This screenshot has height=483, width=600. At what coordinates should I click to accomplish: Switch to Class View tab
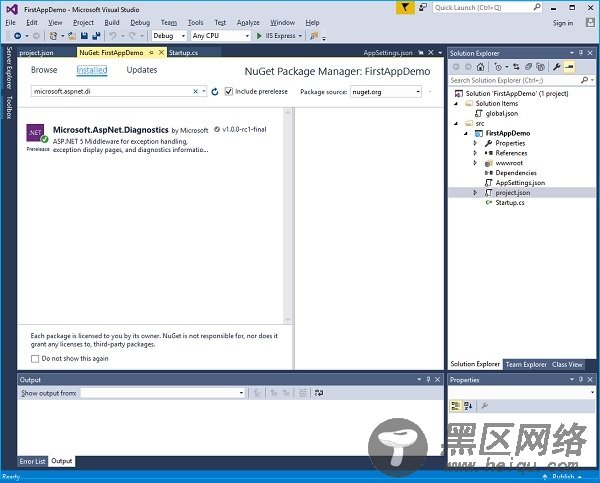coord(567,364)
